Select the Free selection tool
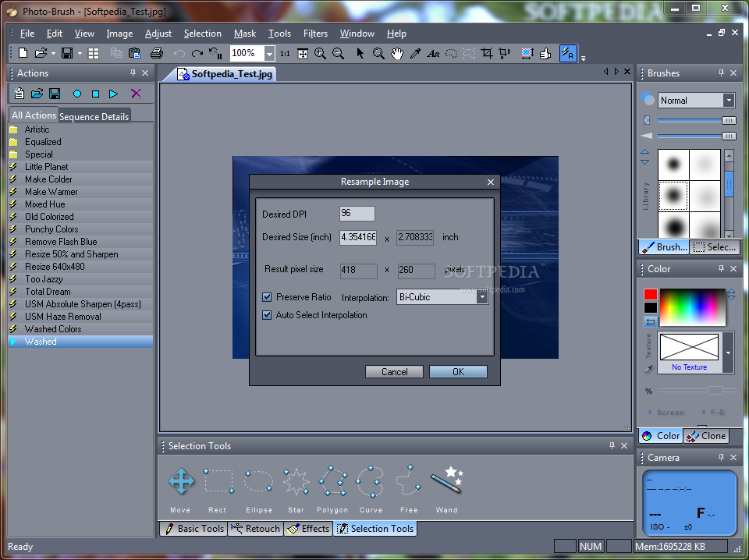Viewport: 749px width, 560px height. (408, 480)
